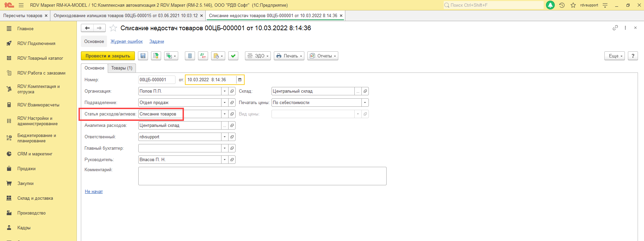Open the date calendar picker icon
Viewport: 644px width, 241px height.
[240, 80]
